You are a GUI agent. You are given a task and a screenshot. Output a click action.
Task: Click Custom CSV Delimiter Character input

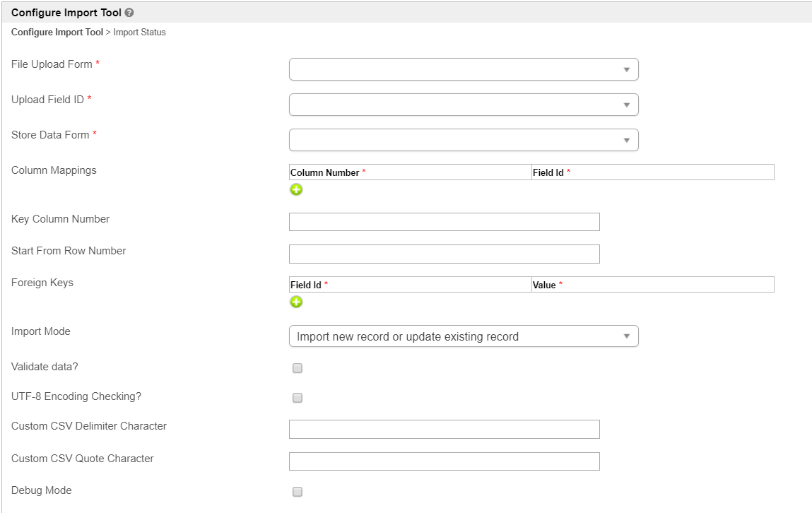click(444, 429)
